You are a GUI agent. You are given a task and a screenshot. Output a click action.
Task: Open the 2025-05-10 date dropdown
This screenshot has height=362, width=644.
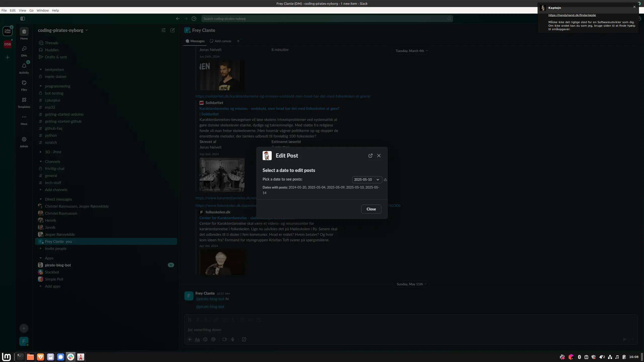click(367, 179)
